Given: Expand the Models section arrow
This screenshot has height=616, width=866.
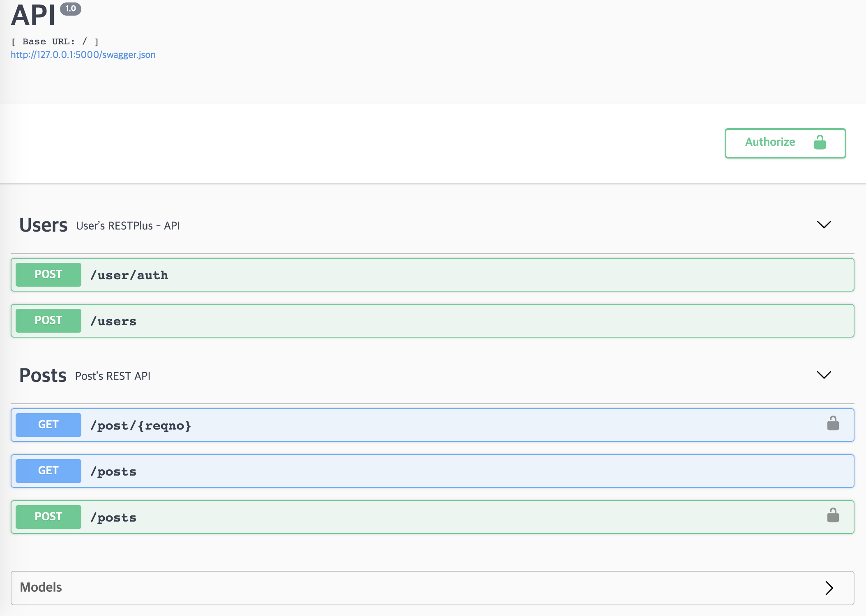Looking at the screenshot, I should pos(829,588).
